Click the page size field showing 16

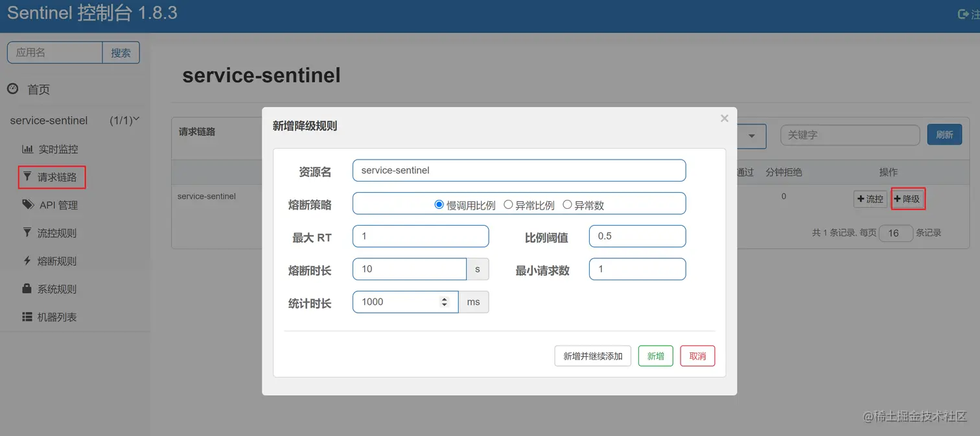point(896,233)
